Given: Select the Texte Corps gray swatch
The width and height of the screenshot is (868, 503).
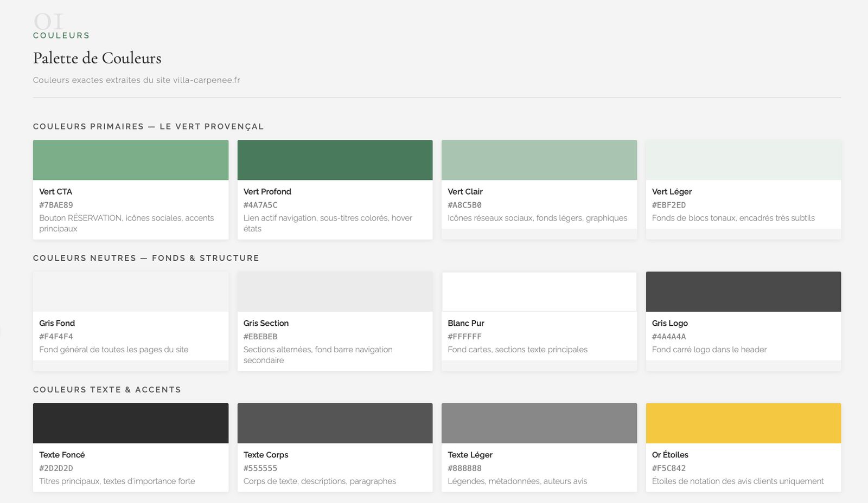Looking at the screenshot, I should tap(335, 423).
